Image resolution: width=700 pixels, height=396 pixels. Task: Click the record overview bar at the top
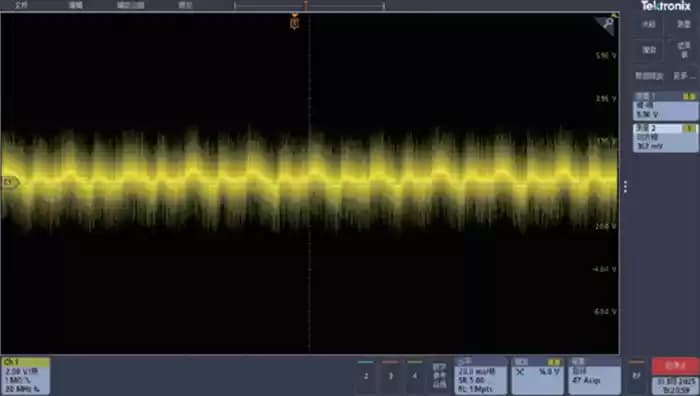pyautogui.click(x=309, y=6)
